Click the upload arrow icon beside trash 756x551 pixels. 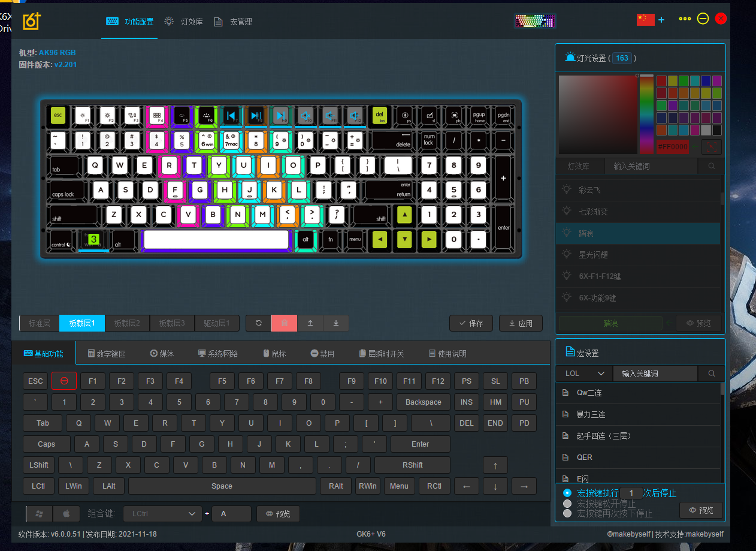coord(310,323)
